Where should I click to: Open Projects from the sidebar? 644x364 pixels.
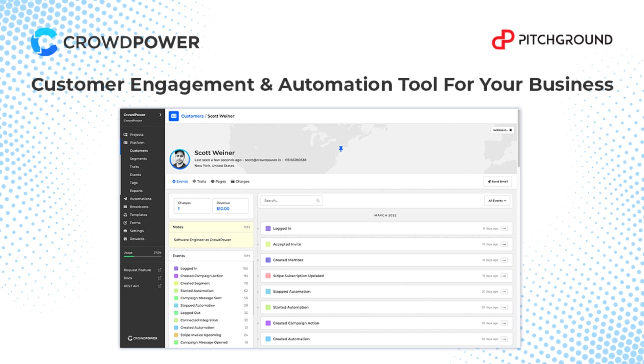pos(136,134)
